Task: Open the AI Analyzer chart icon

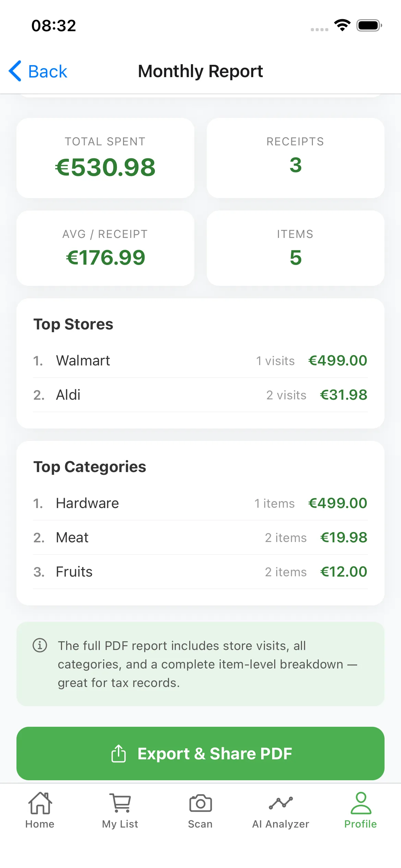Action: (281, 803)
